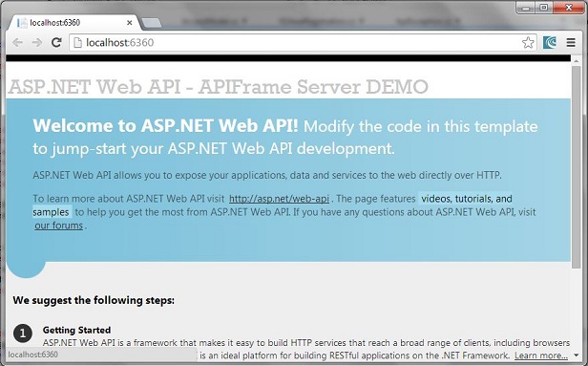
Task: Open the Chrome hamburger menu
Action: (571, 42)
